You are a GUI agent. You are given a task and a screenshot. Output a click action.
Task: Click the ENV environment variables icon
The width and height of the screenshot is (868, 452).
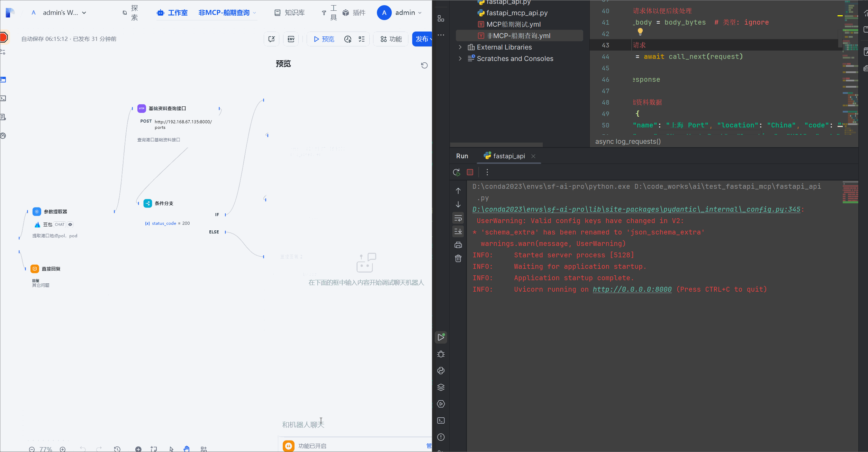(291, 39)
